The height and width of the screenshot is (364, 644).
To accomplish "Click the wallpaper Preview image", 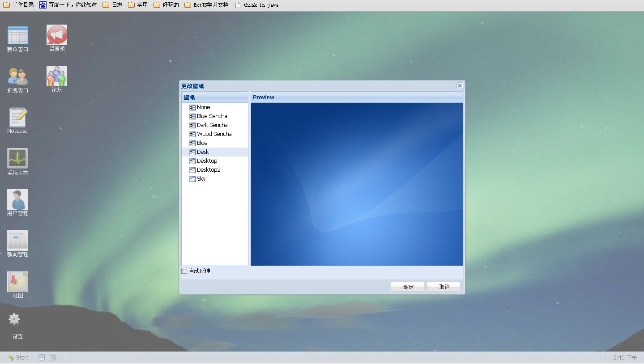I will click(357, 184).
